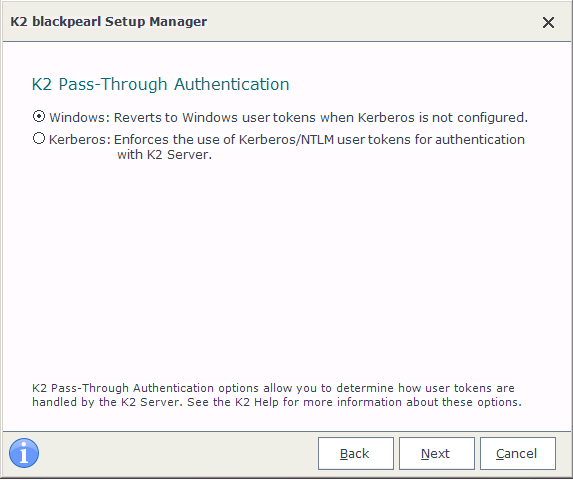The width and height of the screenshot is (573, 480).
Task: Cancel the setup wizard
Action: click(x=518, y=453)
